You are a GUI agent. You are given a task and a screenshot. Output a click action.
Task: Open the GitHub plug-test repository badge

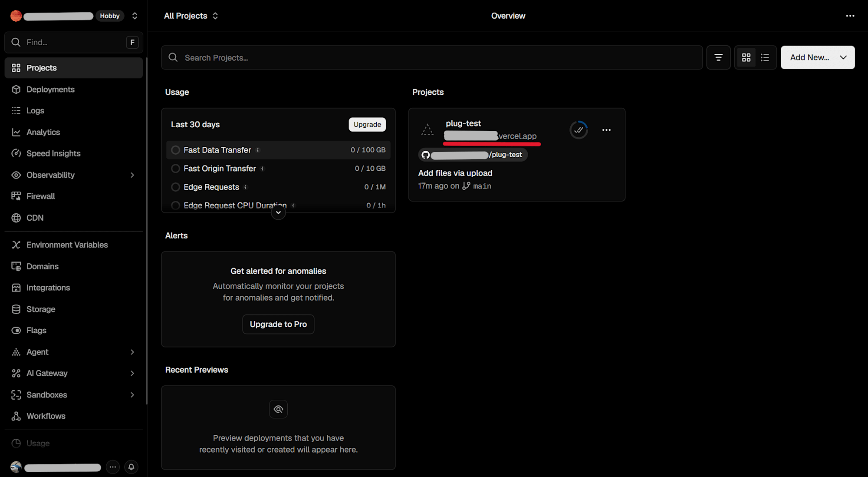473,155
